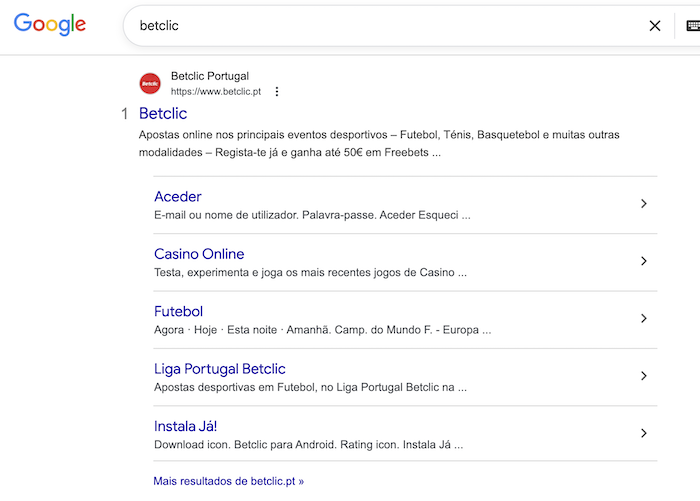Expand the chevron on Aceder row
This screenshot has width=700, height=501.
[x=643, y=204]
